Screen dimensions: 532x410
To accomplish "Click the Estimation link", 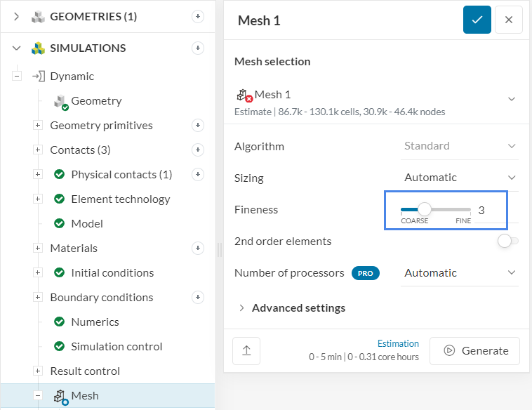I will pos(398,344).
